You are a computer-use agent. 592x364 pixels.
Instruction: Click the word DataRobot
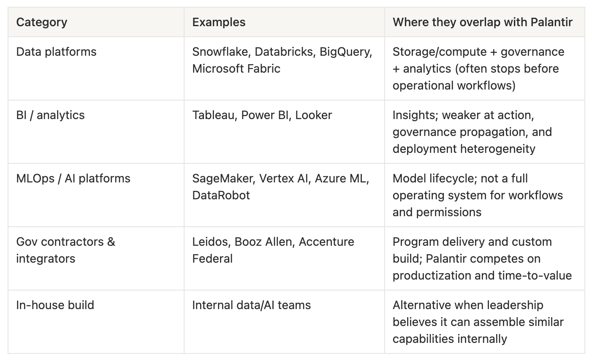(x=221, y=196)
